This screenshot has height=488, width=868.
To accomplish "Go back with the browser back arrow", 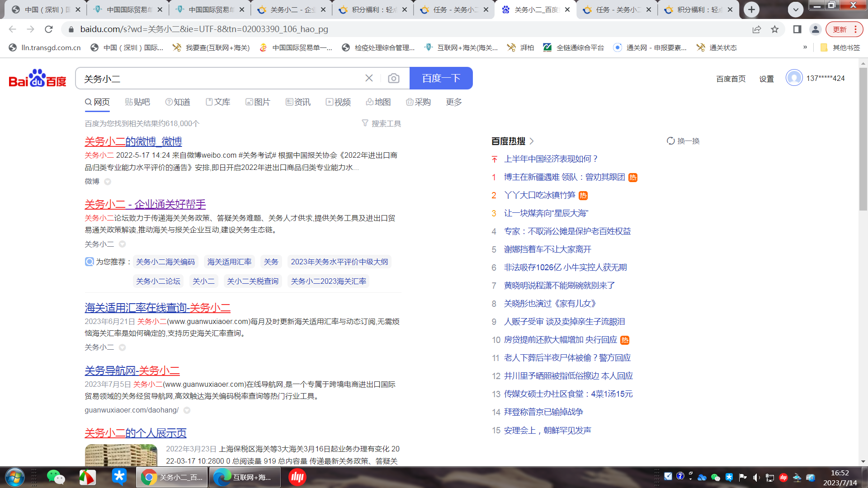I will pyautogui.click(x=12, y=29).
